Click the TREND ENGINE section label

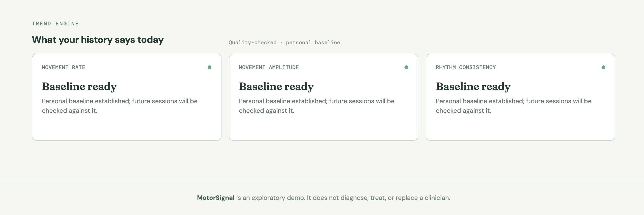click(x=55, y=24)
